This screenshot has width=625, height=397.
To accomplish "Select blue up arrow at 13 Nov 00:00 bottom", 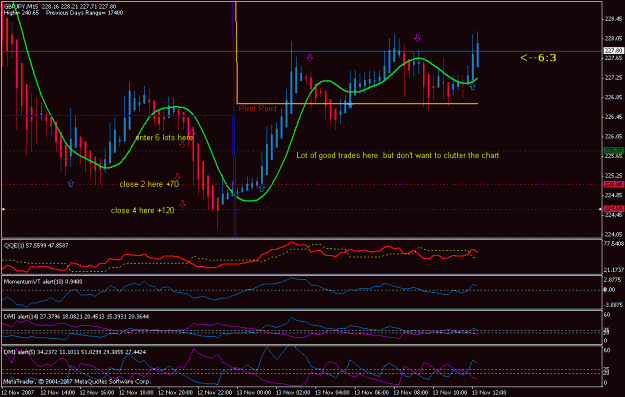I will click(261, 188).
